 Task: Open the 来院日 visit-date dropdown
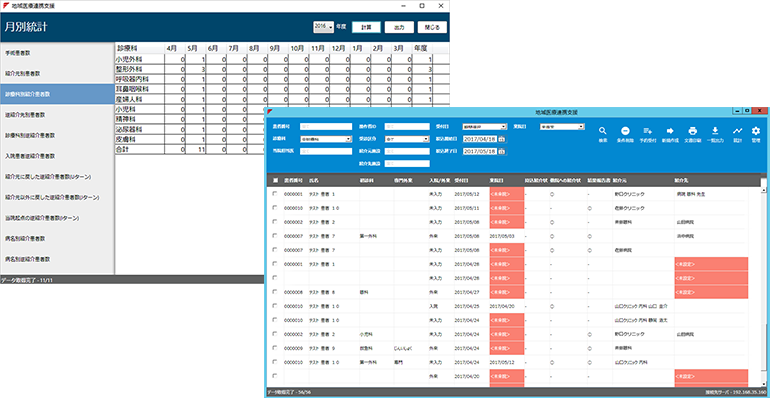(562, 126)
